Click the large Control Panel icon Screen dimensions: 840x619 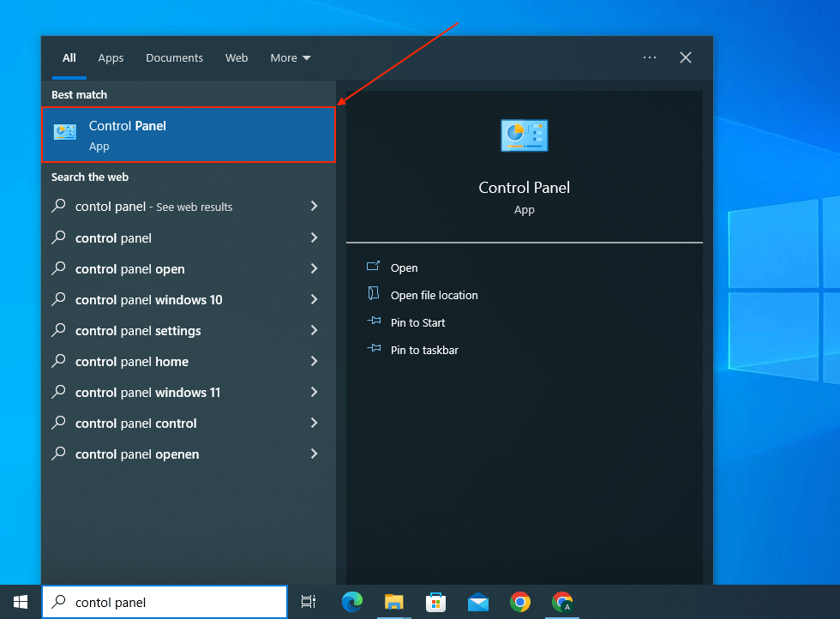coord(524,135)
